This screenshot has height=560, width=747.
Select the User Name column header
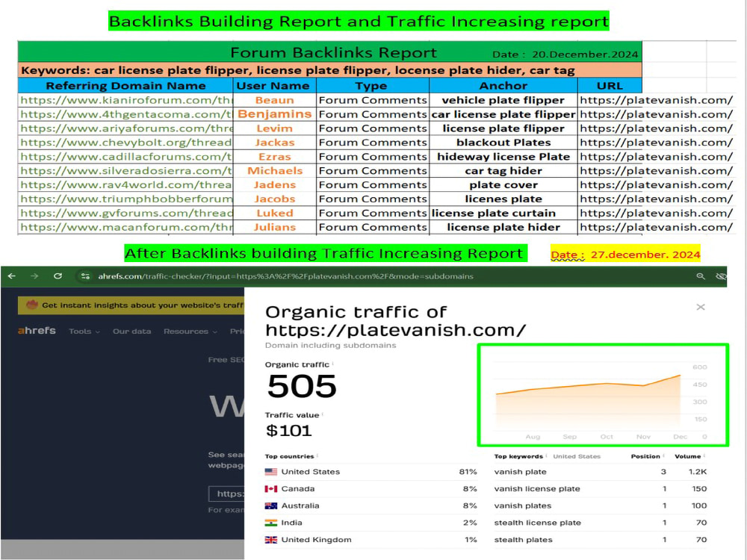tap(274, 86)
